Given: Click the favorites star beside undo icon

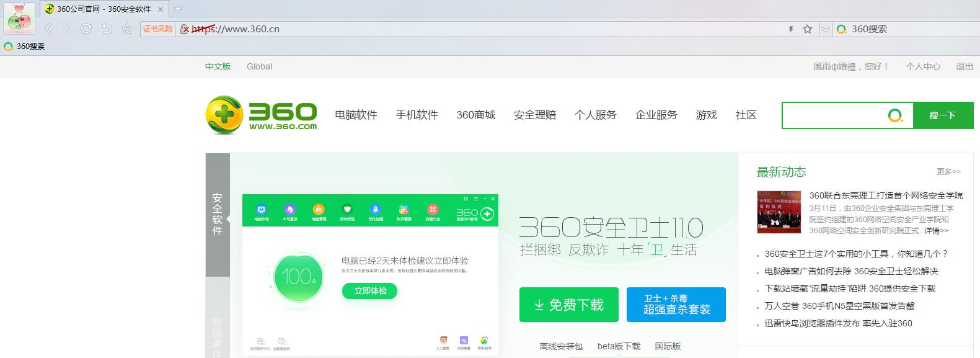Looking at the screenshot, I should point(127,29).
